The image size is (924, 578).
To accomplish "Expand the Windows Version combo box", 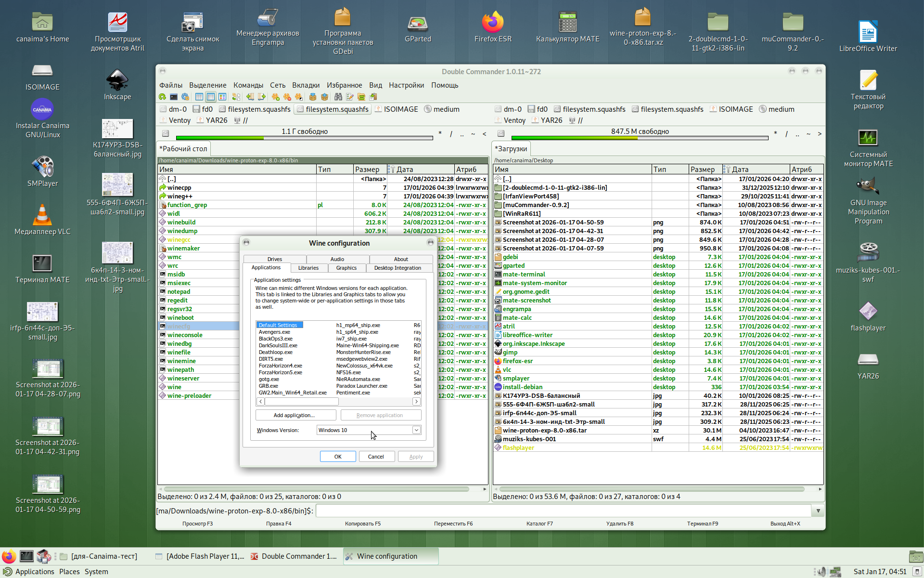I will (x=416, y=430).
